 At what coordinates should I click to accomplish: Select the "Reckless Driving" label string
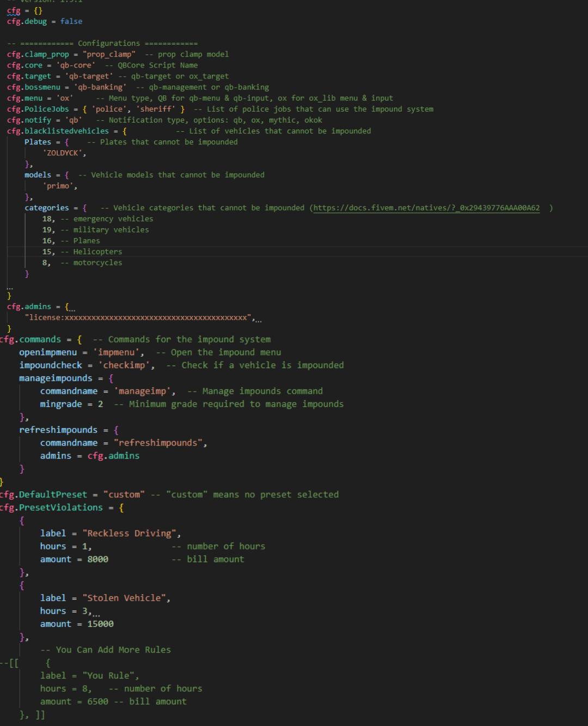tap(130, 534)
